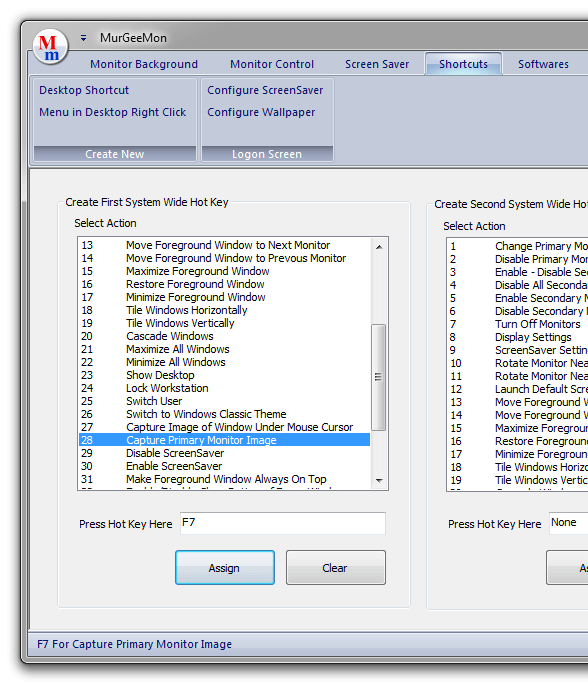Select row 5 Enable Secondary in second list

(518, 298)
